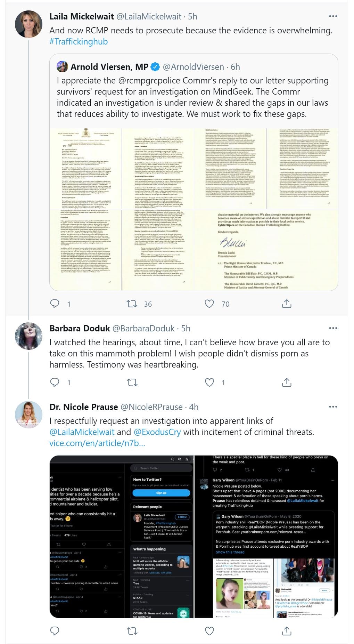
Task: Share Laila Mickelwait's tweet
Action: (x=287, y=304)
